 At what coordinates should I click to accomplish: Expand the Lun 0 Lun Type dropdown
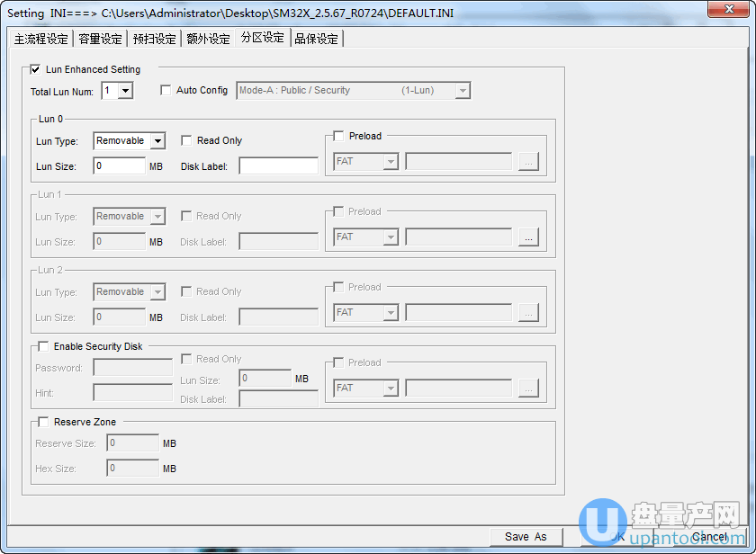click(157, 141)
